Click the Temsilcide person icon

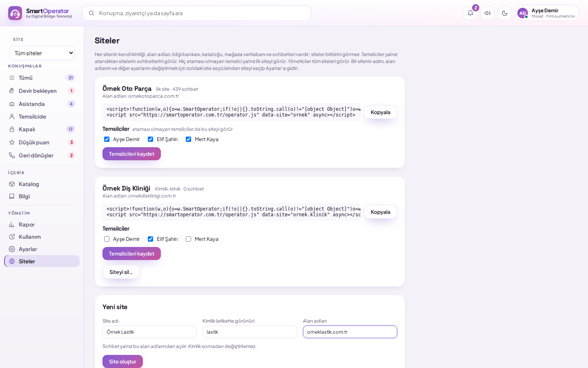(12, 117)
